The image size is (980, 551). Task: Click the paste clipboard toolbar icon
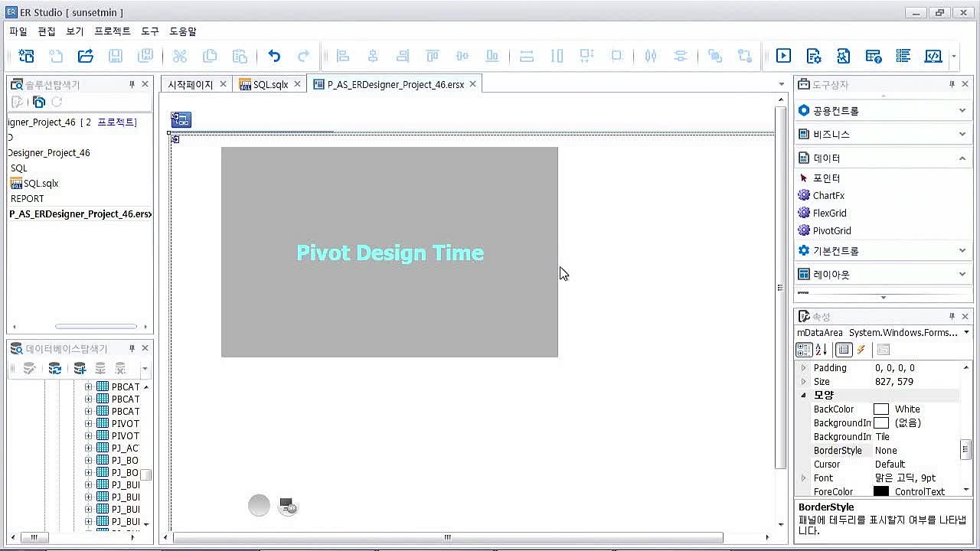click(x=240, y=56)
